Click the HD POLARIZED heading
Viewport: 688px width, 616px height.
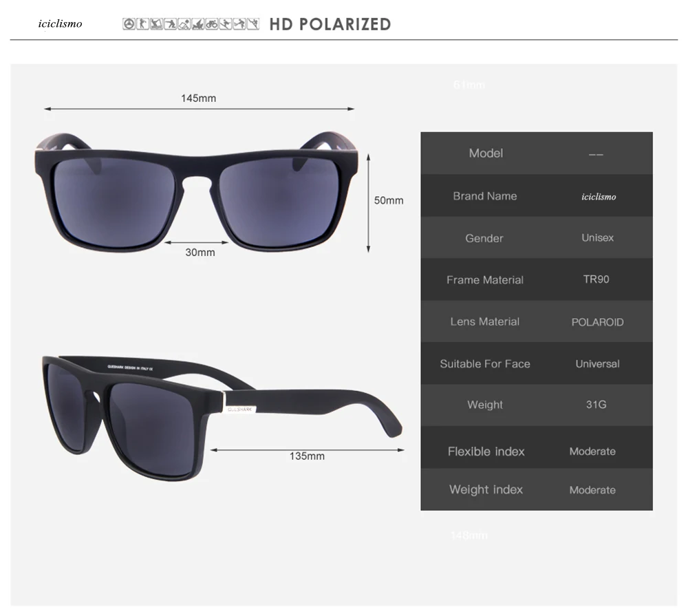pyautogui.click(x=330, y=24)
